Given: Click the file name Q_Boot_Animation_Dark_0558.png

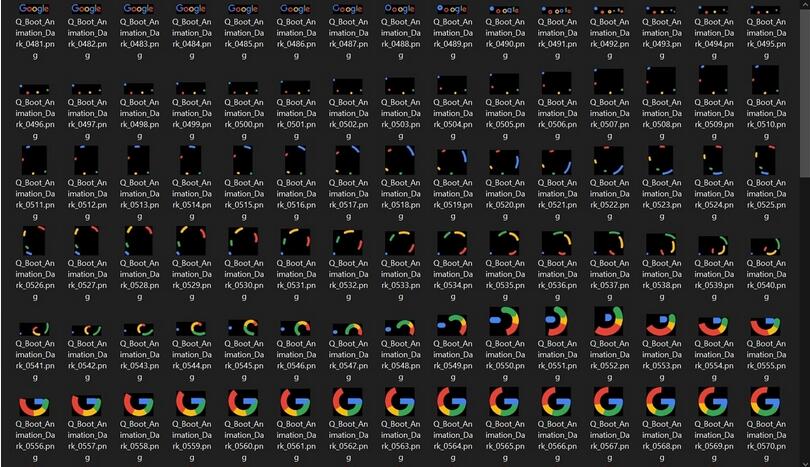Looking at the screenshot, I should [x=139, y=441].
